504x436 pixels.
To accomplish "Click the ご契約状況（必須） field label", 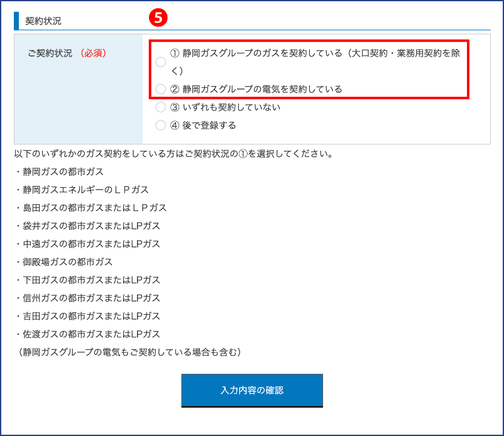I will tap(67, 53).
